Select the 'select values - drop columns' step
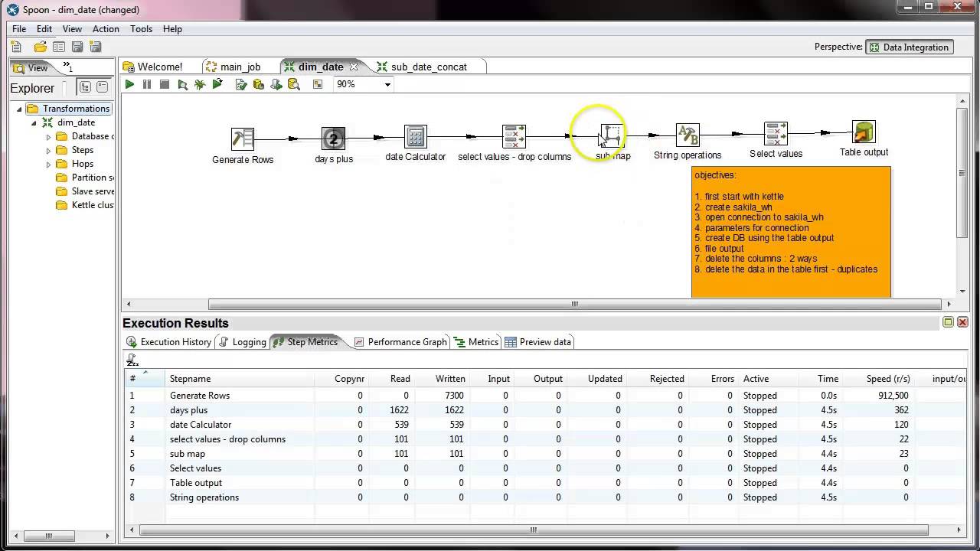The width and height of the screenshot is (980, 551). pos(514,137)
